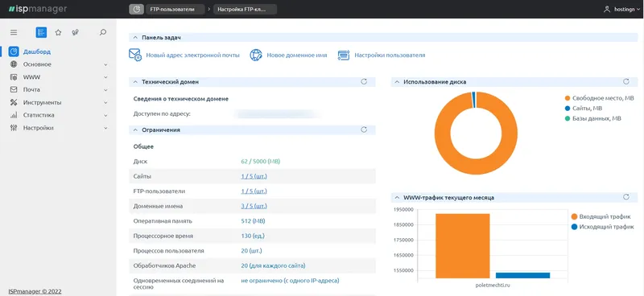Refresh the Технический домен widget
Viewport: 644px width, 296px height.
coord(364,82)
